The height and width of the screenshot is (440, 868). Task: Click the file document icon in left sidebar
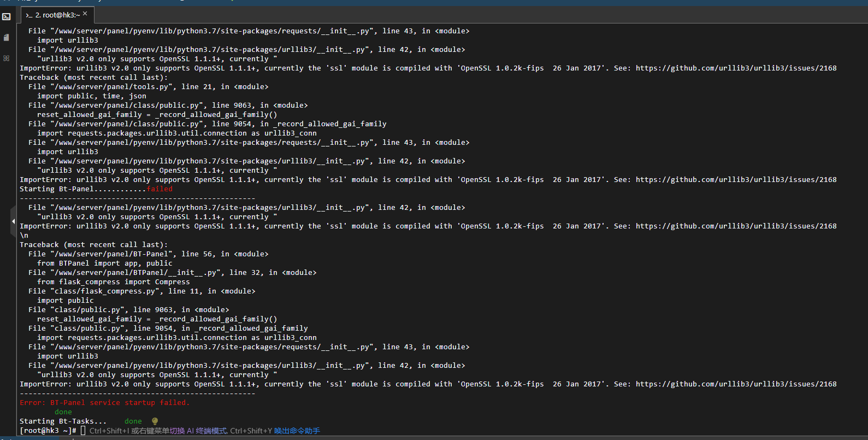click(x=7, y=37)
